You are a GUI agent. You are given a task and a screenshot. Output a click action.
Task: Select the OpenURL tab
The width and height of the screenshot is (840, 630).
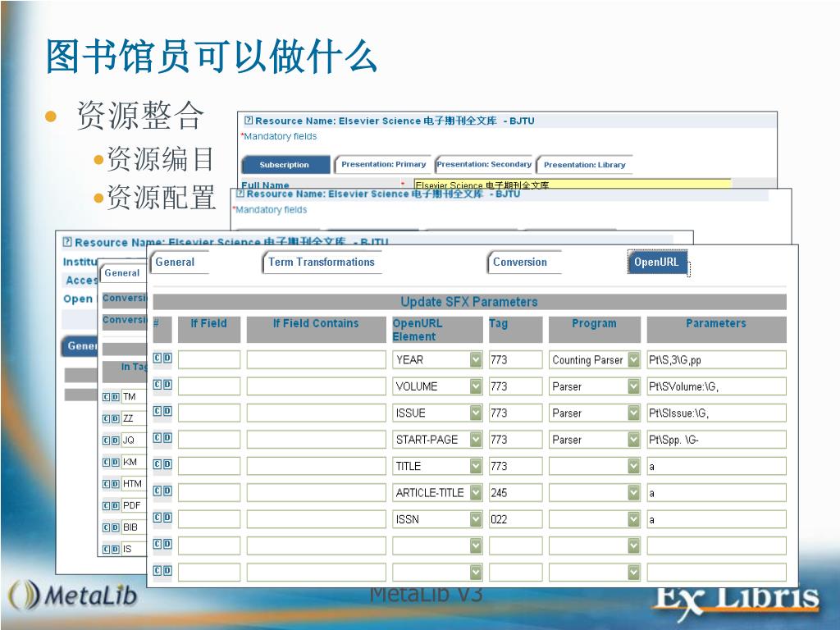[x=657, y=262]
